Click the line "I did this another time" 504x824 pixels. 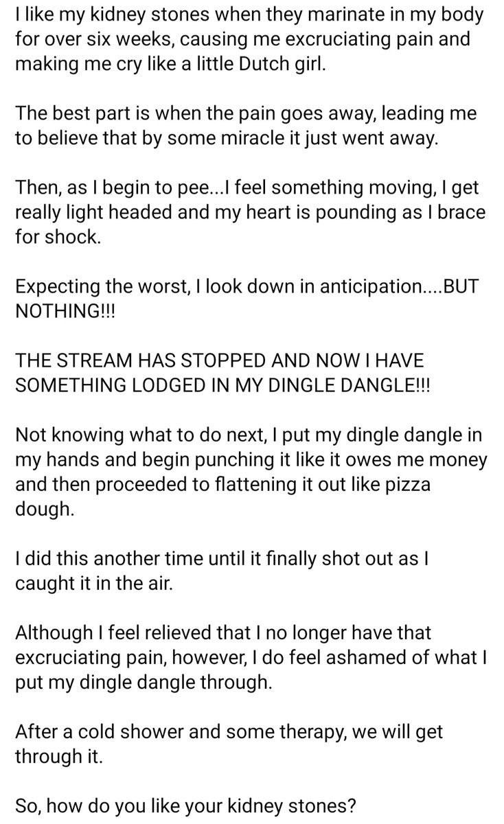point(222,562)
